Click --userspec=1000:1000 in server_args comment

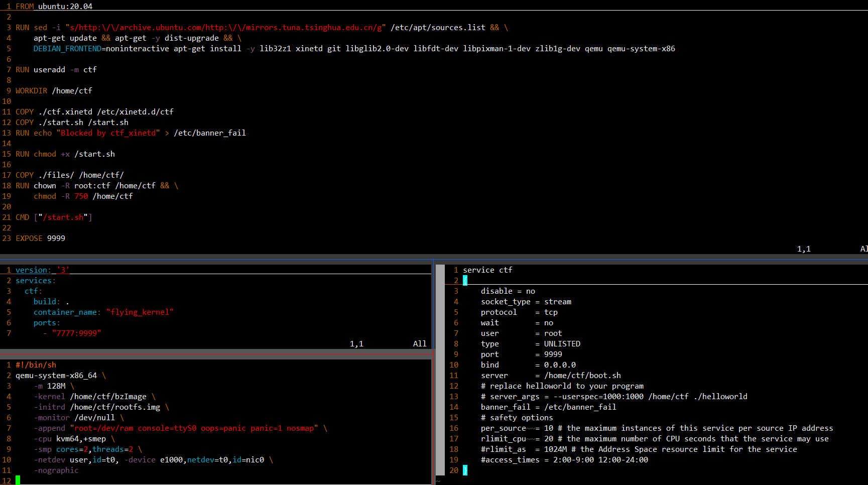tap(598, 397)
